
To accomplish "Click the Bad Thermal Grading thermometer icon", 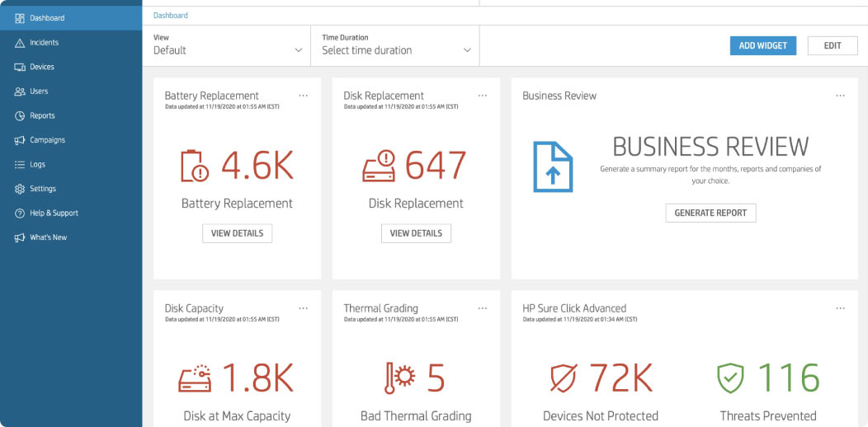I will tap(399, 378).
